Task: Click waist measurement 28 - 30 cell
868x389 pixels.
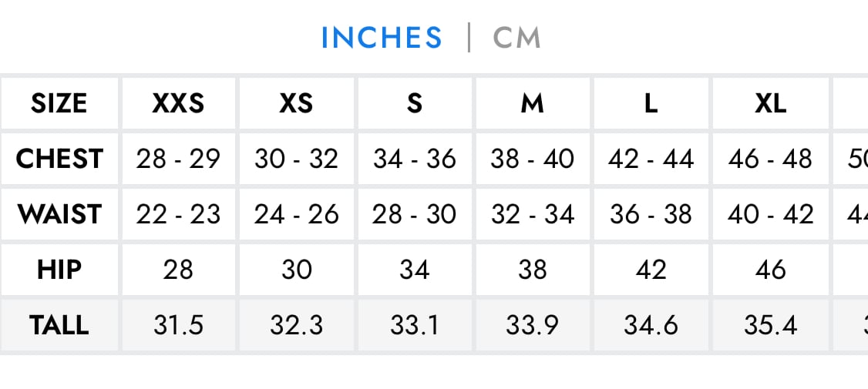Action: click(x=415, y=214)
